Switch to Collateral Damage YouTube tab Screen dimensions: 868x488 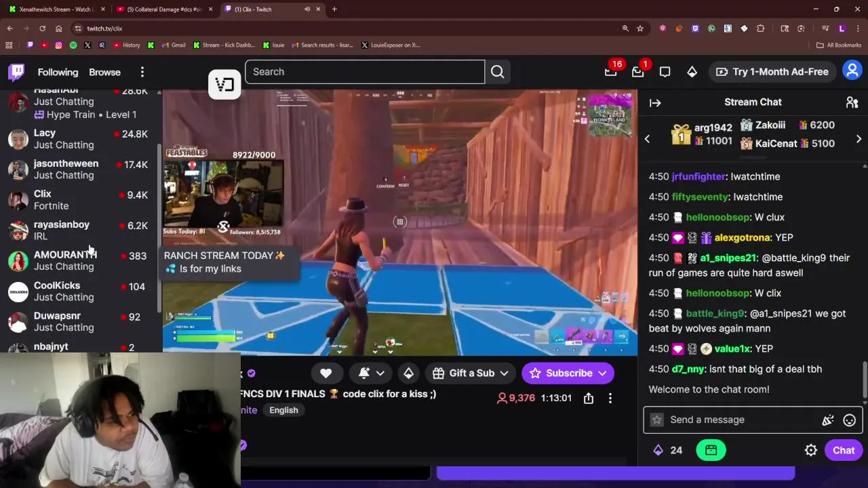click(164, 9)
